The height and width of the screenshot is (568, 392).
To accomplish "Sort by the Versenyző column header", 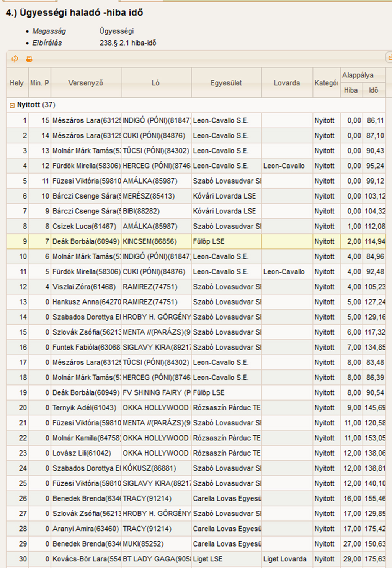I will pyautogui.click(x=85, y=83).
